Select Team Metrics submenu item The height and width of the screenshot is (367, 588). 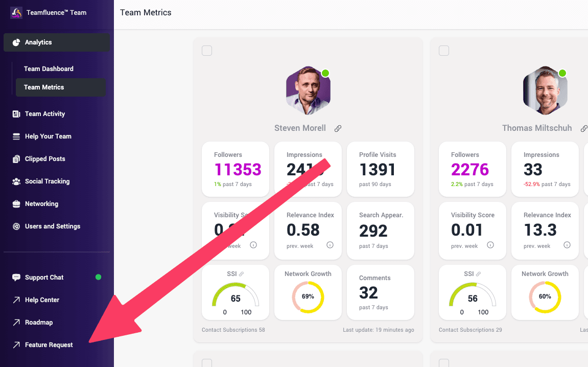60,87
